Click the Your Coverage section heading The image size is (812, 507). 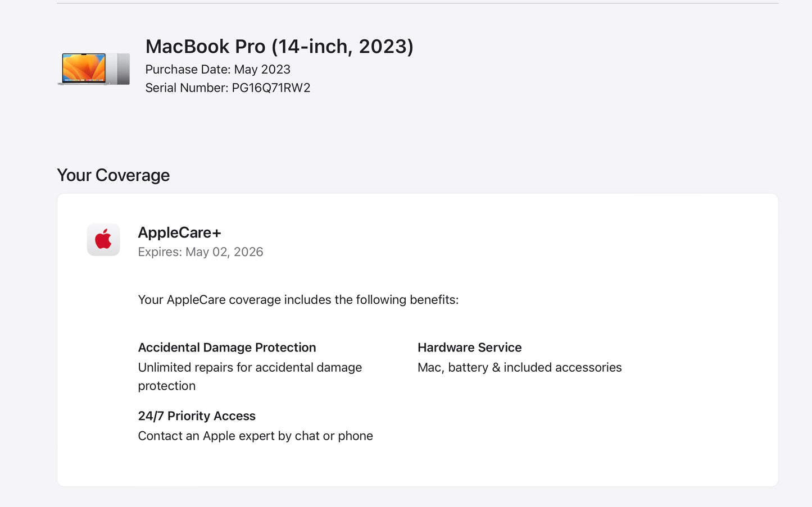113,175
